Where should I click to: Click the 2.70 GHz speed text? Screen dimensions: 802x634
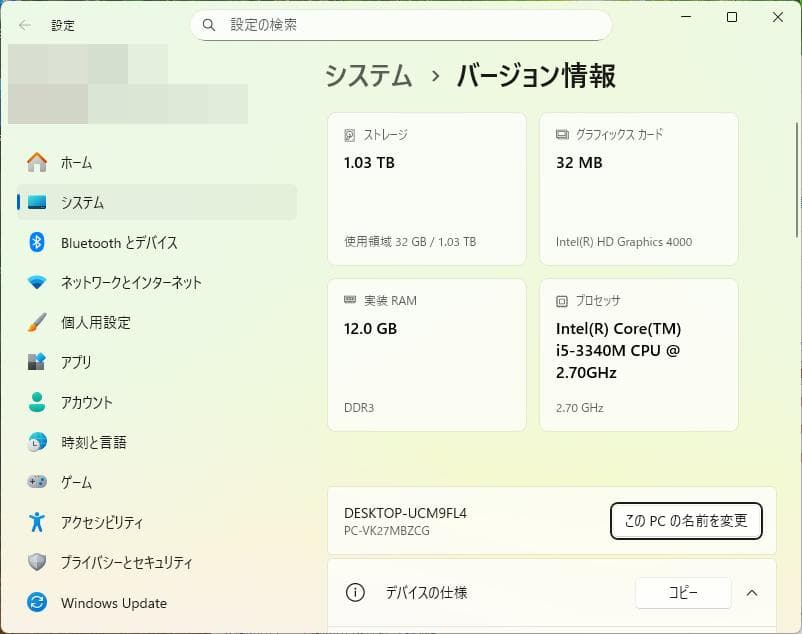click(580, 407)
